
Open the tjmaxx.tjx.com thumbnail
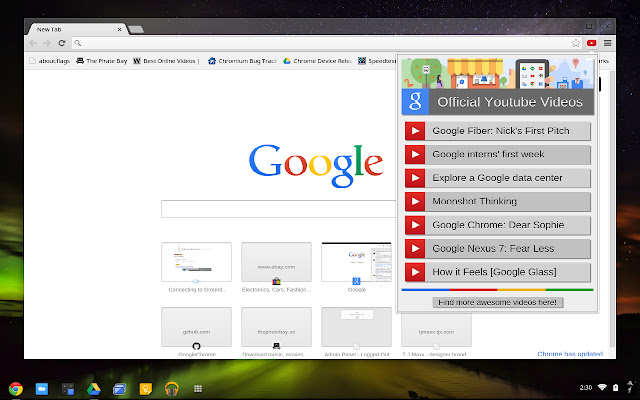(x=436, y=329)
